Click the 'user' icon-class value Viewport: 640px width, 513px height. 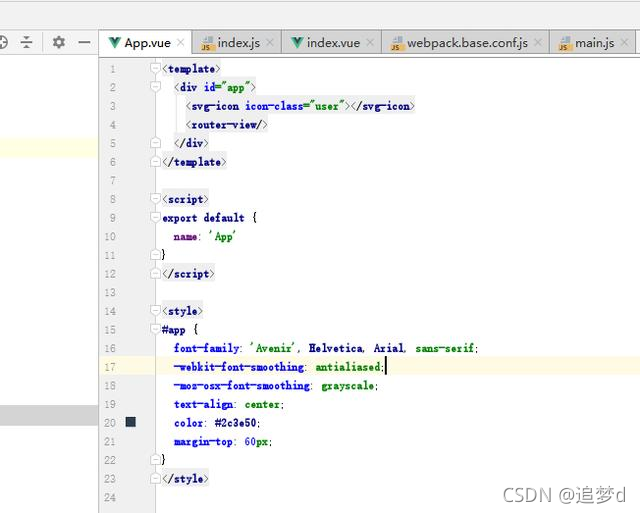coord(327,106)
